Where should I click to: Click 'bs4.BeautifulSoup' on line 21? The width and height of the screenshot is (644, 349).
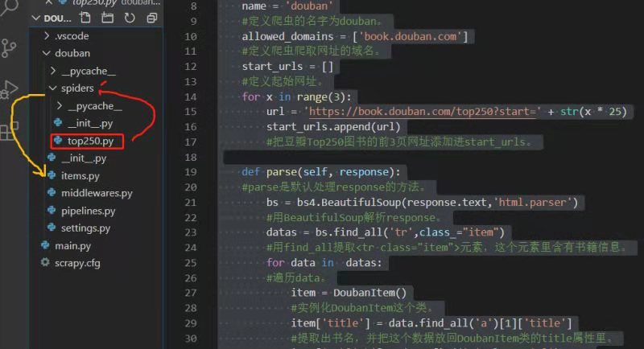pos(349,202)
